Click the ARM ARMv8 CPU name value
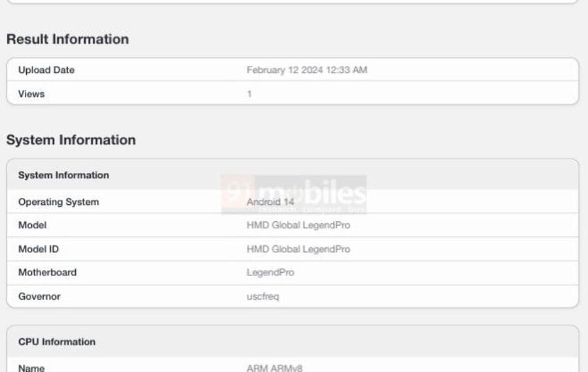The height and width of the screenshot is (372, 588). click(274, 367)
